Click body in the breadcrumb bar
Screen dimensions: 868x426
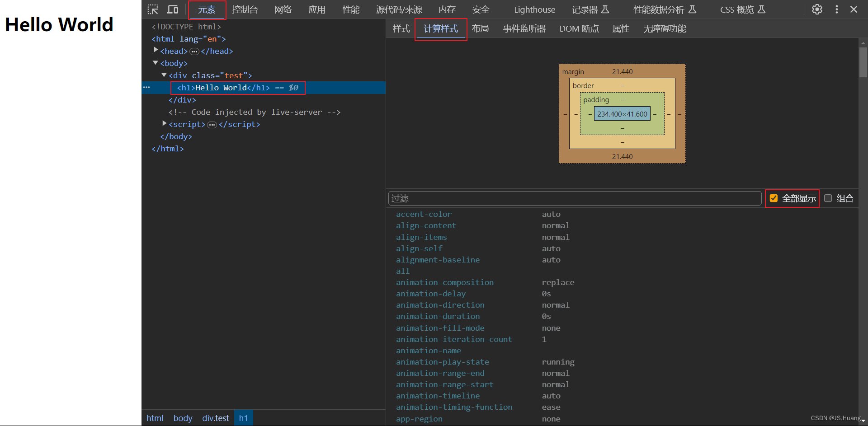pos(183,418)
